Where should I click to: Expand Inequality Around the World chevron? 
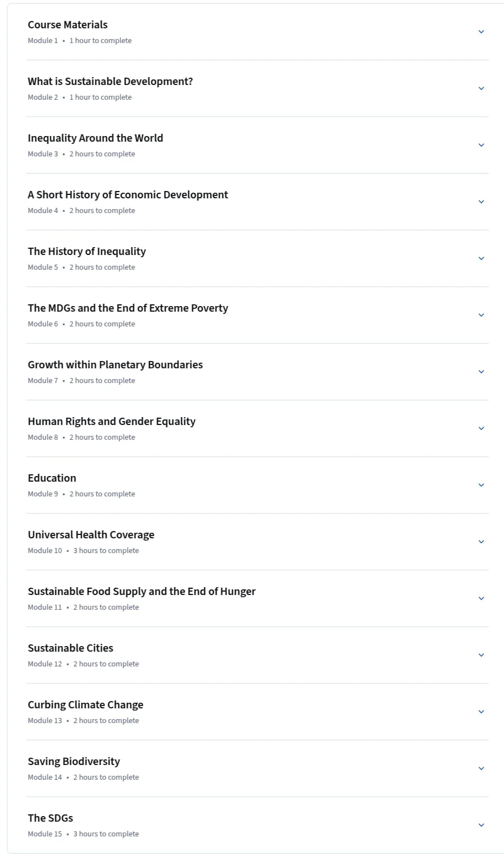point(481,145)
